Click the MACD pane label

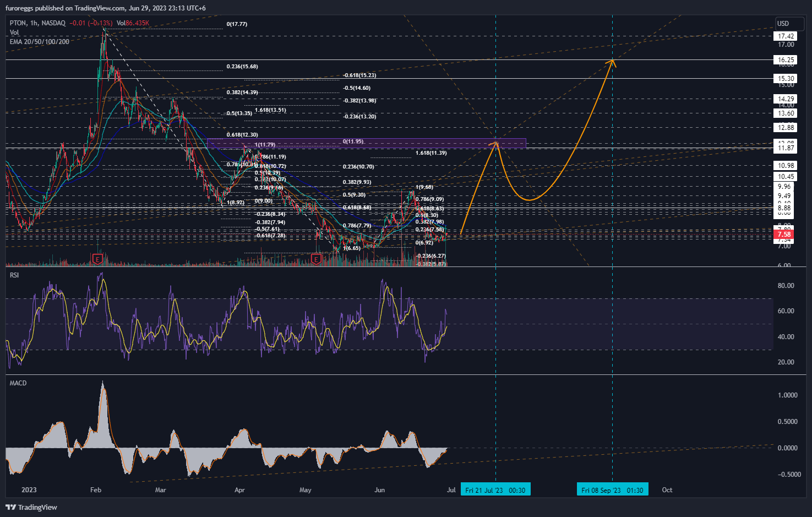(18, 383)
